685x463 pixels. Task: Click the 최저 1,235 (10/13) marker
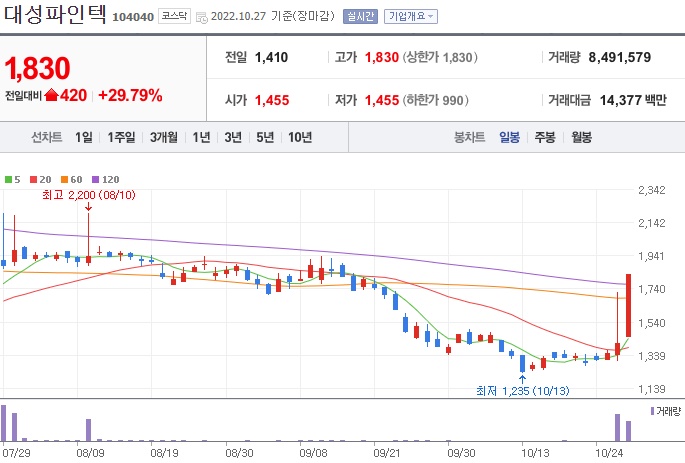[522, 390]
